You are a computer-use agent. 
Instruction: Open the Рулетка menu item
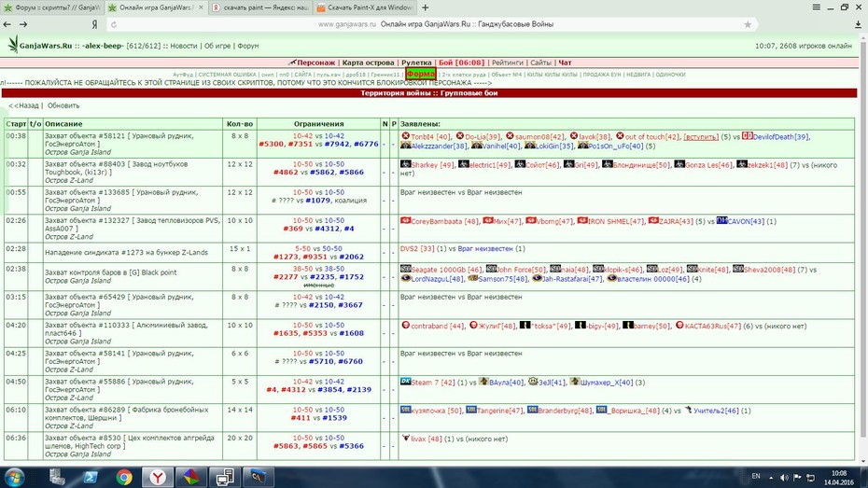click(x=416, y=63)
